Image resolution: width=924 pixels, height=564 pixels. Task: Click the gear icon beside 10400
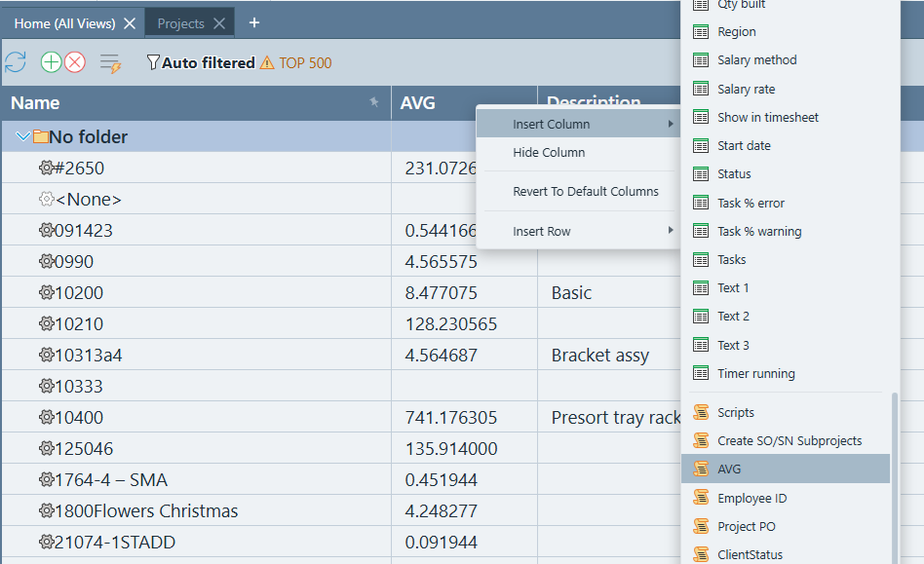46,418
